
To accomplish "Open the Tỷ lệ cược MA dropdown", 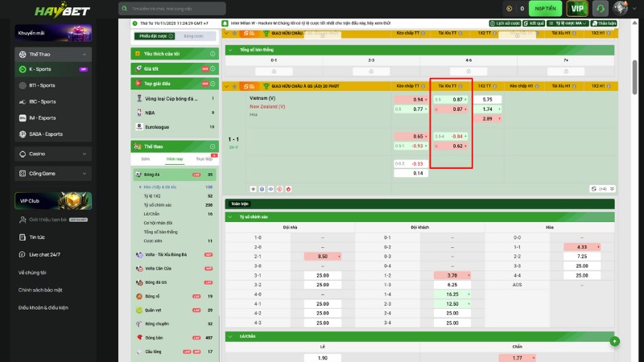I will (x=574, y=24).
